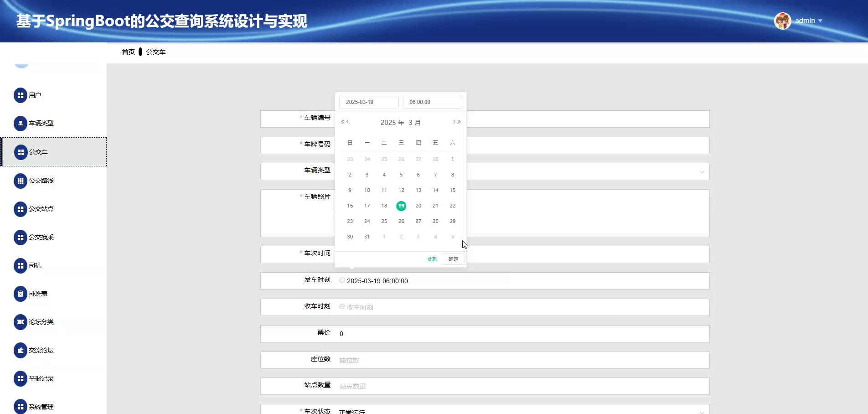Pick day 21 in the calendar
Image resolution: width=868 pixels, height=414 pixels.
[x=435, y=206]
